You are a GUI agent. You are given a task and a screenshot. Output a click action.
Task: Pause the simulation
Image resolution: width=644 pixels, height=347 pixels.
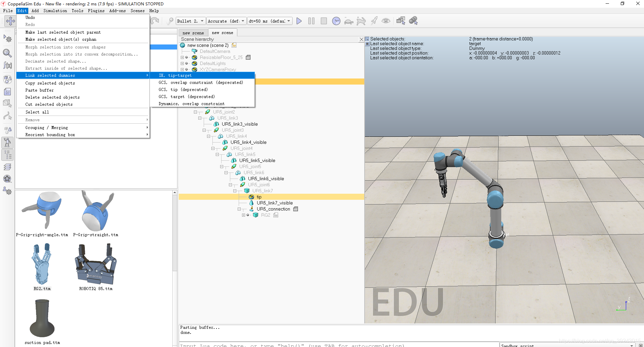coord(311,21)
